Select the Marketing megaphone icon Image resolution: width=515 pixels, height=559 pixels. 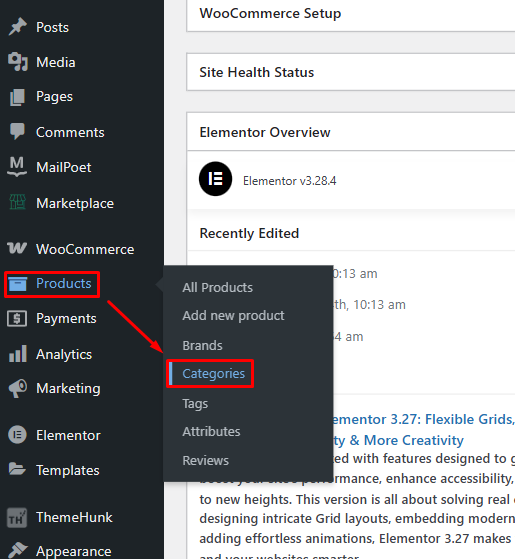click(x=18, y=389)
